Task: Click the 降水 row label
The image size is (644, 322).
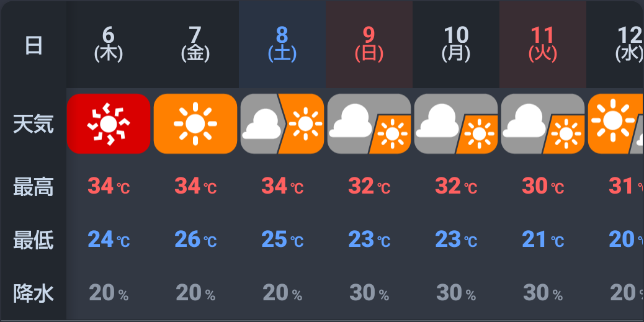Action: click(34, 293)
